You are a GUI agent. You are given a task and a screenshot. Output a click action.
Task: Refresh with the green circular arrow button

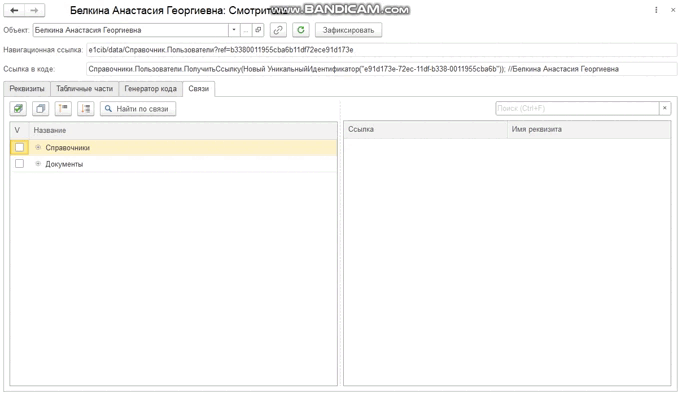pyautogui.click(x=301, y=30)
